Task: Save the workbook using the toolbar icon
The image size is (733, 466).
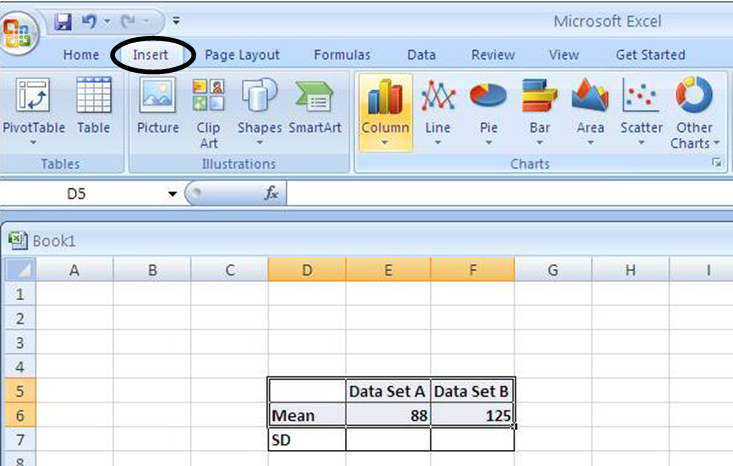Action: [64, 20]
